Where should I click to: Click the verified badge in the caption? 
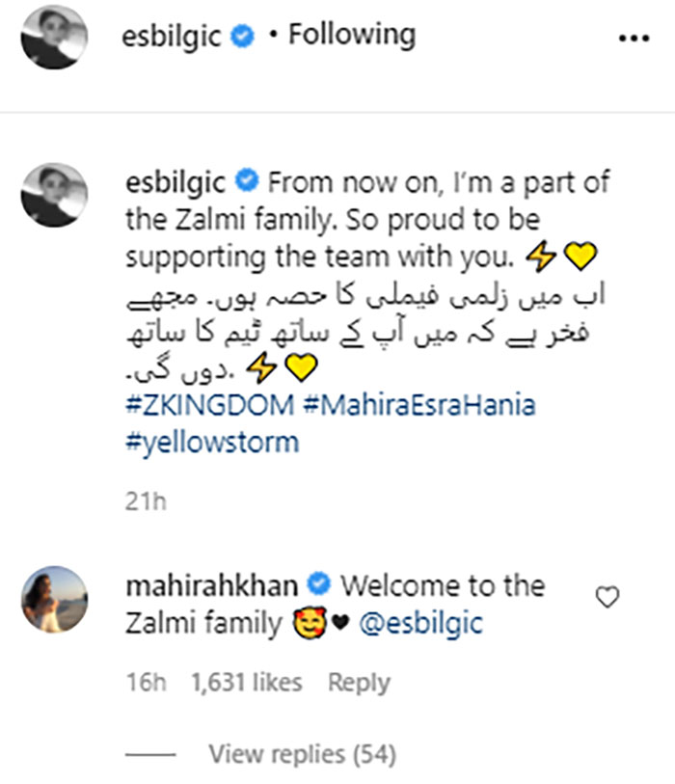tap(247, 182)
